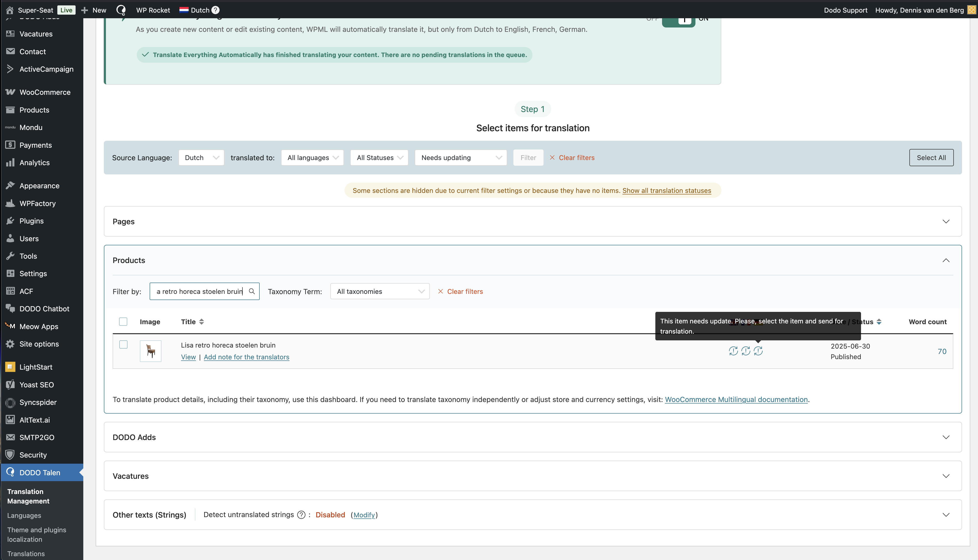The image size is (978, 560).
Task: Open the Contact envelope icon
Action: [x=10, y=51]
